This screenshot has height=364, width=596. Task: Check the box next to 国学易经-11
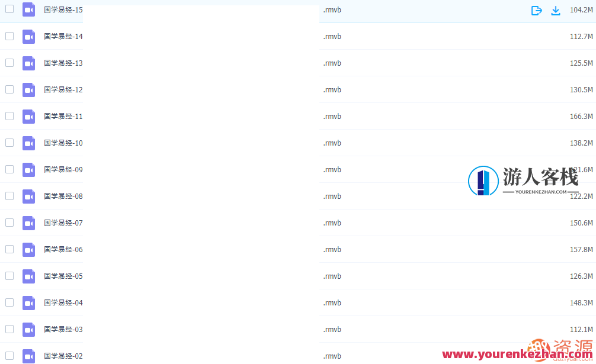pos(9,116)
